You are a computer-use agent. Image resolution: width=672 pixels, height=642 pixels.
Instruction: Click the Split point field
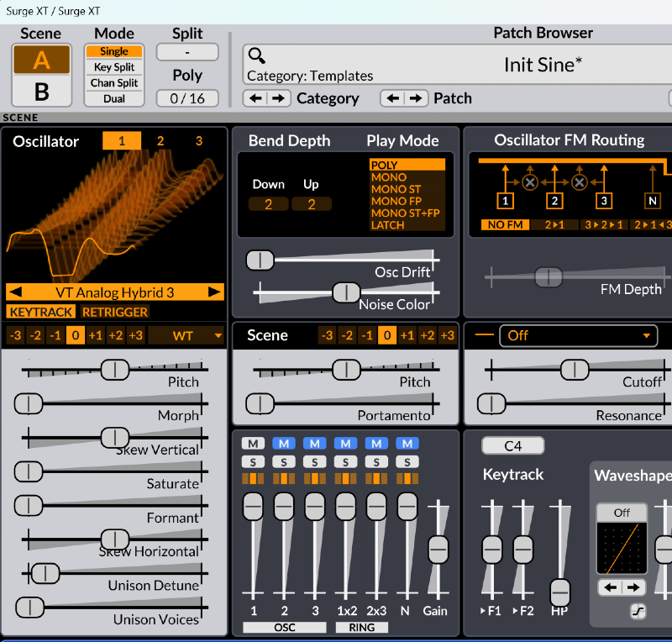click(187, 52)
